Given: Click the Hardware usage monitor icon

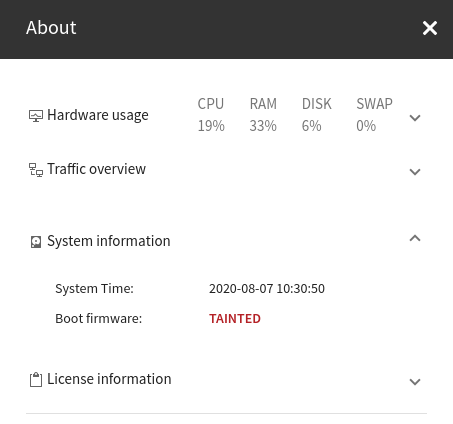Looking at the screenshot, I should coord(36,116).
